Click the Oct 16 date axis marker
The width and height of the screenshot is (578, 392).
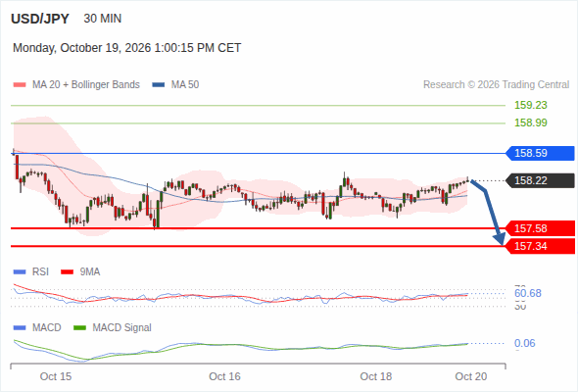[224, 376]
